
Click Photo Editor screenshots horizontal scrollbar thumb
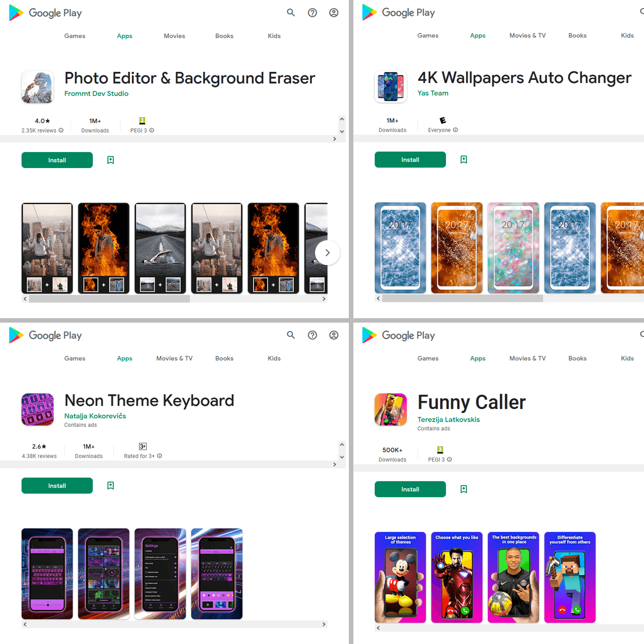tap(109, 299)
